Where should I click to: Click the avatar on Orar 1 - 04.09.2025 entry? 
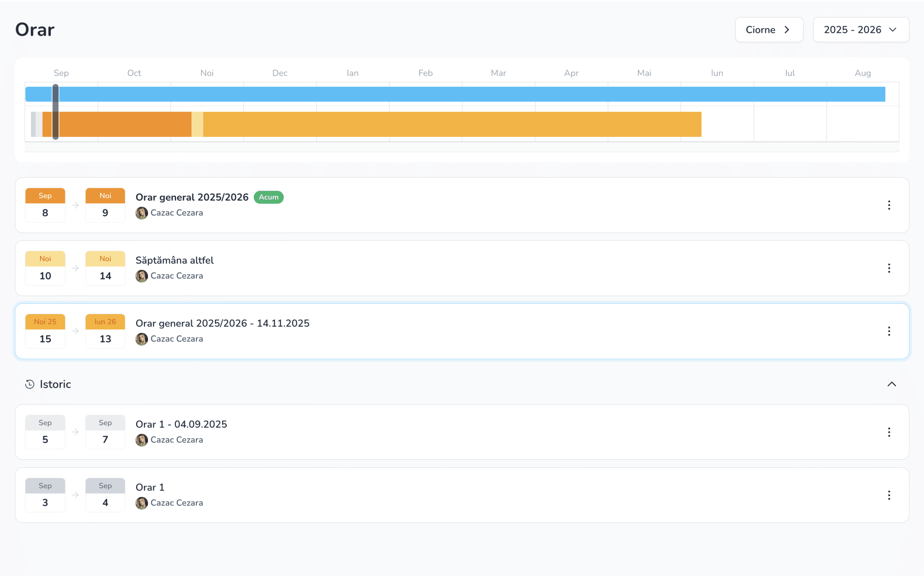tap(141, 440)
